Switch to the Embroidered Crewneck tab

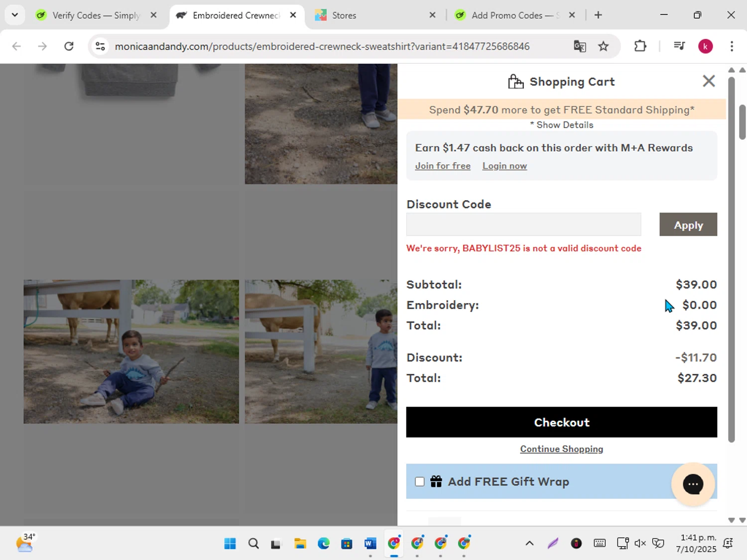(237, 15)
